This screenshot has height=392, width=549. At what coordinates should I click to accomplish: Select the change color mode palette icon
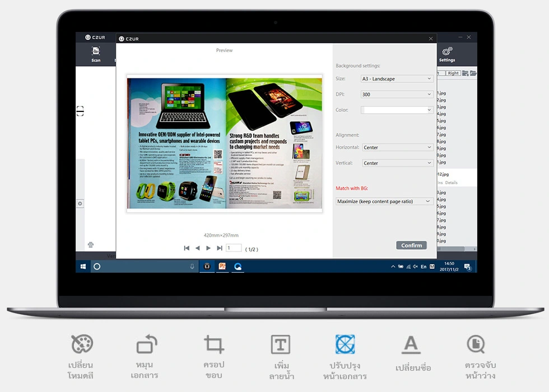pyautogui.click(x=82, y=344)
